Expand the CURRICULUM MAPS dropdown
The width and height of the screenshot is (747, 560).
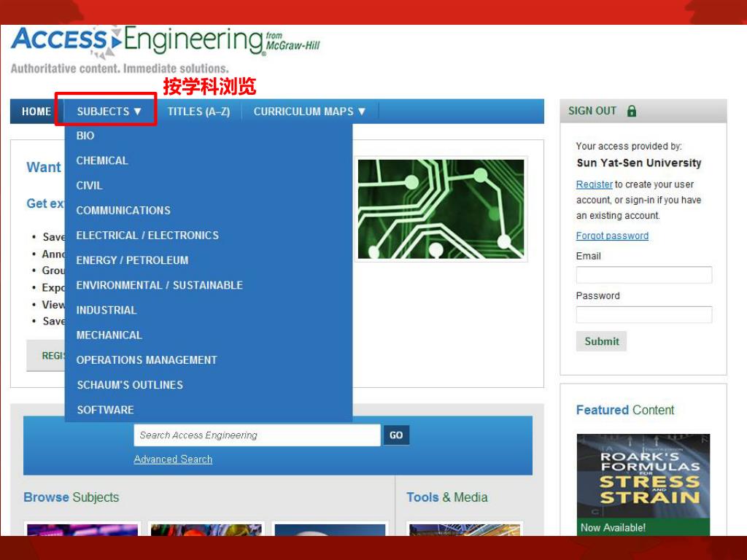[309, 112]
